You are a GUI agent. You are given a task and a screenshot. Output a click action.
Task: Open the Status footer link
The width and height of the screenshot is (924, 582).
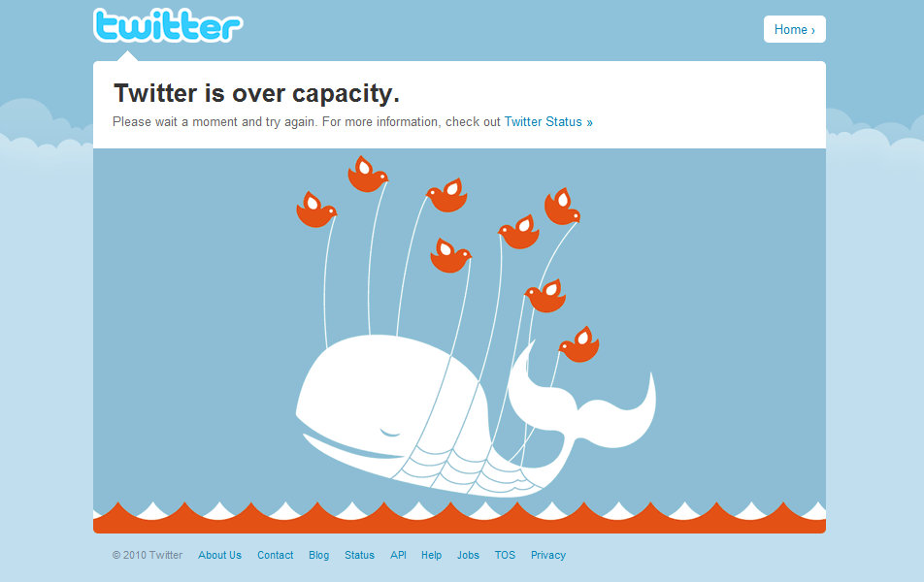pos(359,555)
